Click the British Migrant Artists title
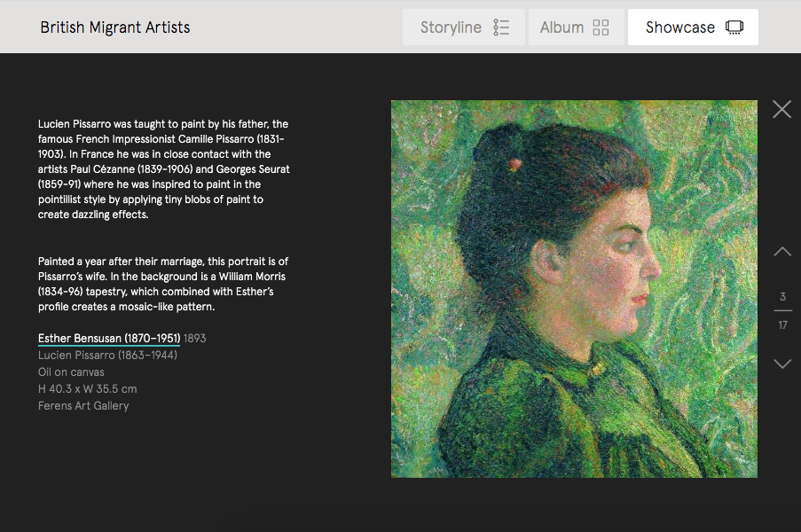This screenshot has width=801, height=532. pos(114,27)
